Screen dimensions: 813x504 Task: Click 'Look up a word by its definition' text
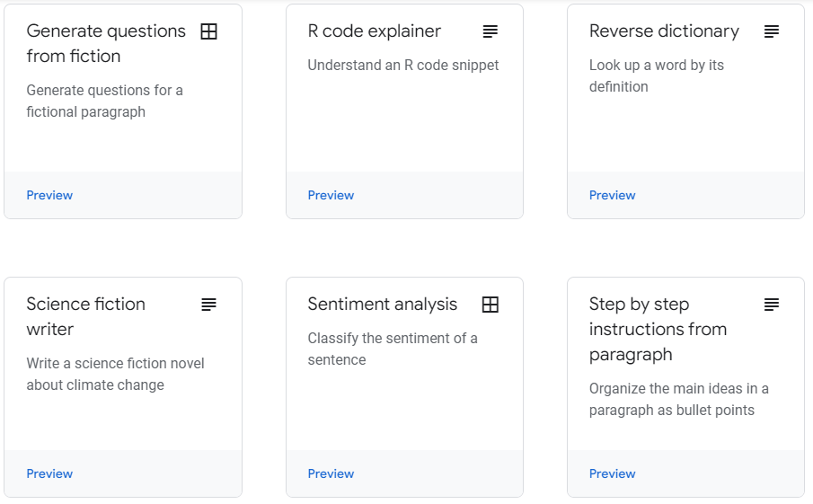point(657,75)
